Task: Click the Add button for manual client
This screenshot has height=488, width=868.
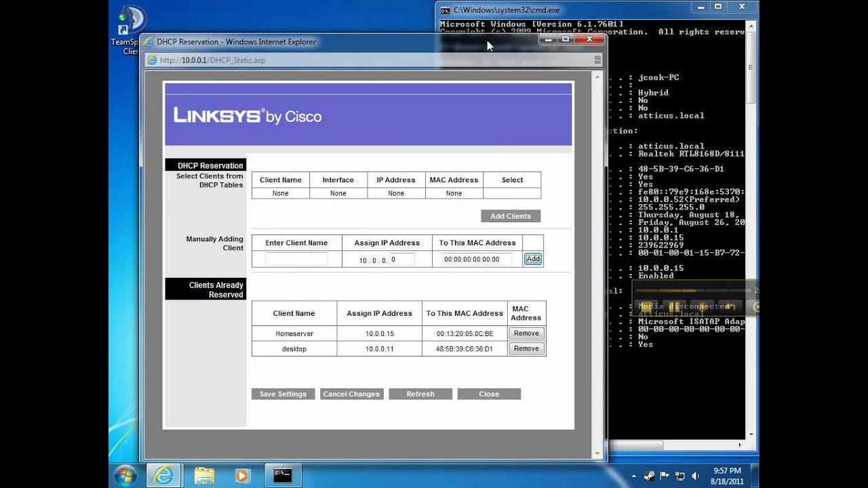Action: [x=533, y=259]
